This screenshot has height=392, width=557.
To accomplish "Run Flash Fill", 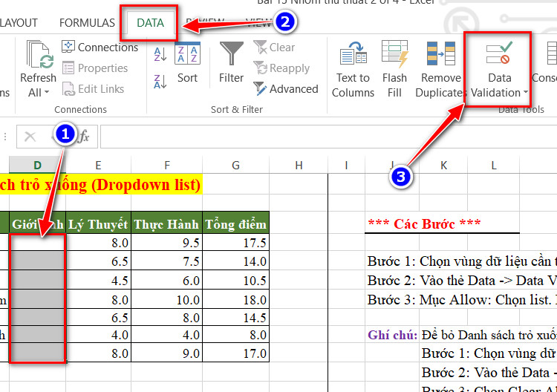I will [394, 69].
